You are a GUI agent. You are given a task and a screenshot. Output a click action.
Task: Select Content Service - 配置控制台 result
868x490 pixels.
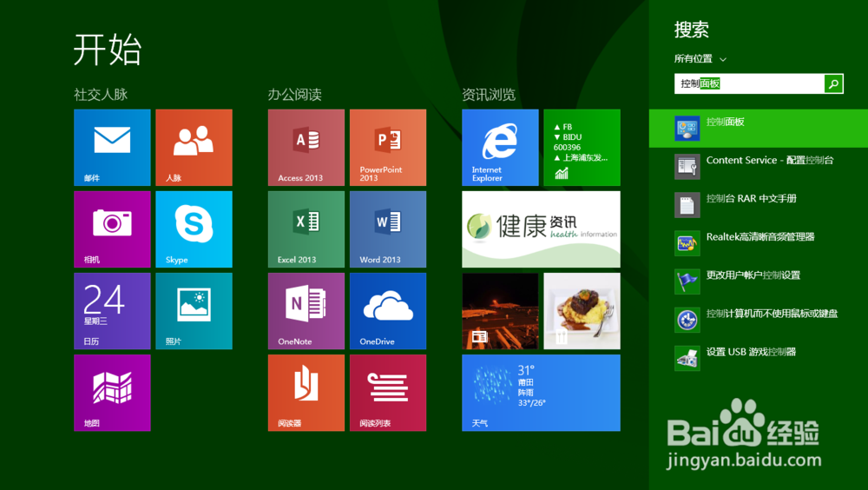coord(759,166)
